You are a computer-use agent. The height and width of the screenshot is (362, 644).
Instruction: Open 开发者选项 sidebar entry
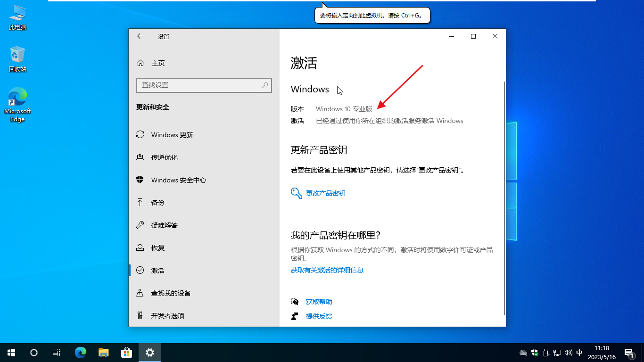tap(204, 316)
